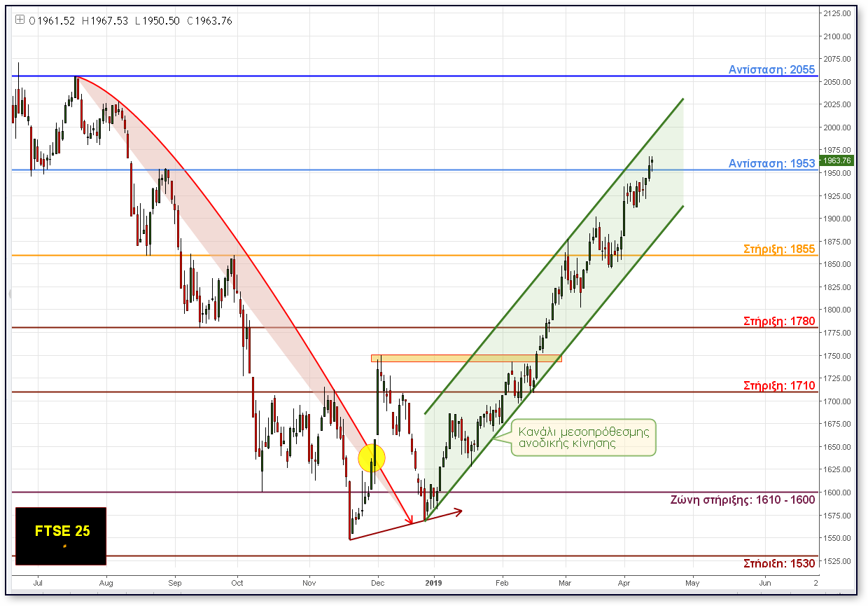Click the Nov label on time axis
Viewport: 868px width, 606px height.
(309, 582)
